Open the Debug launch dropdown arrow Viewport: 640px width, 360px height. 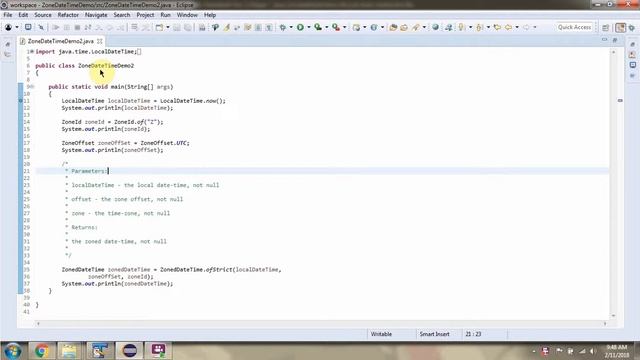pyautogui.click(x=291, y=27)
